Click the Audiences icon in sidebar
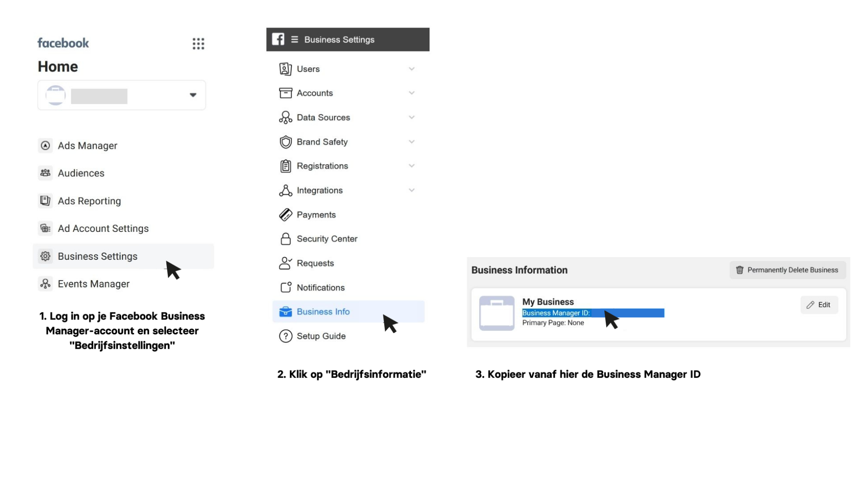 pos(45,173)
